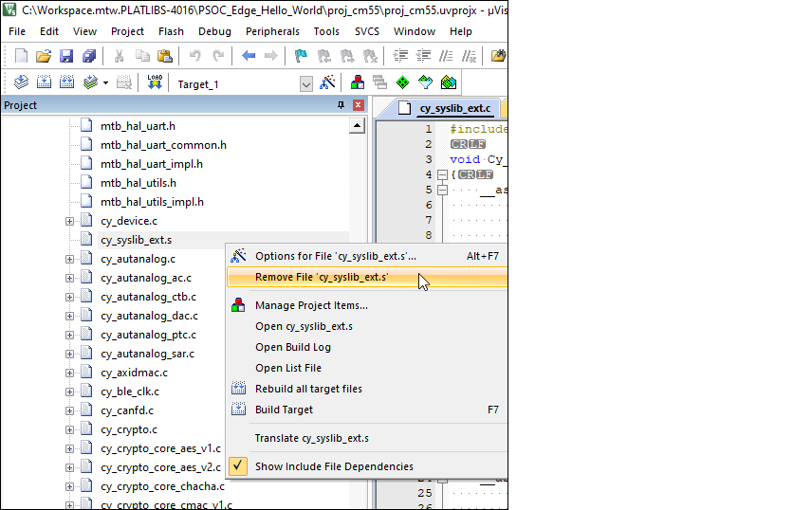Click the Project tree scroll up arrow
This screenshot has height=510, width=812.
[x=358, y=126]
